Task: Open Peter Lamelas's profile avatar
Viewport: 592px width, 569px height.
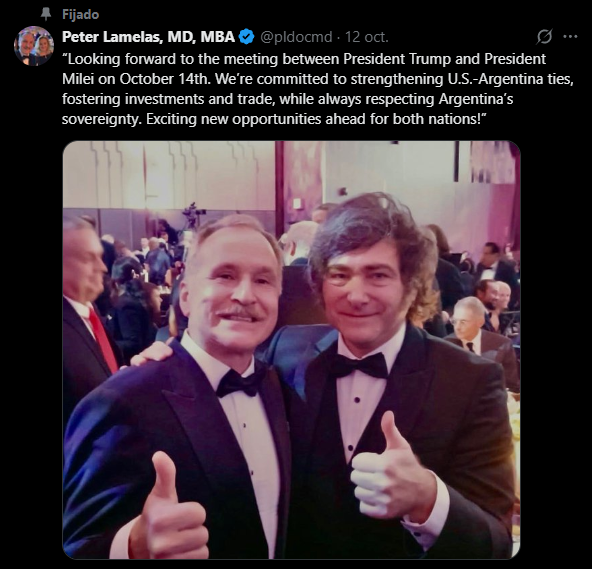Action: pyautogui.click(x=34, y=46)
